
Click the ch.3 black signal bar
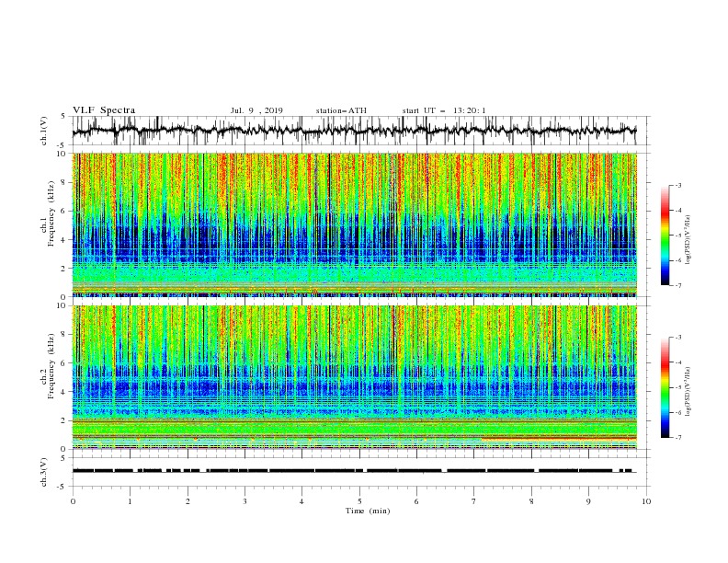(355, 471)
